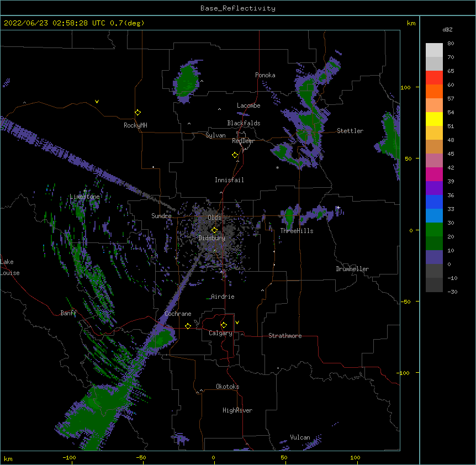Pick the orange 57-60 dBZ legend color
This screenshot has height=465, width=476.
(x=434, y=91)
